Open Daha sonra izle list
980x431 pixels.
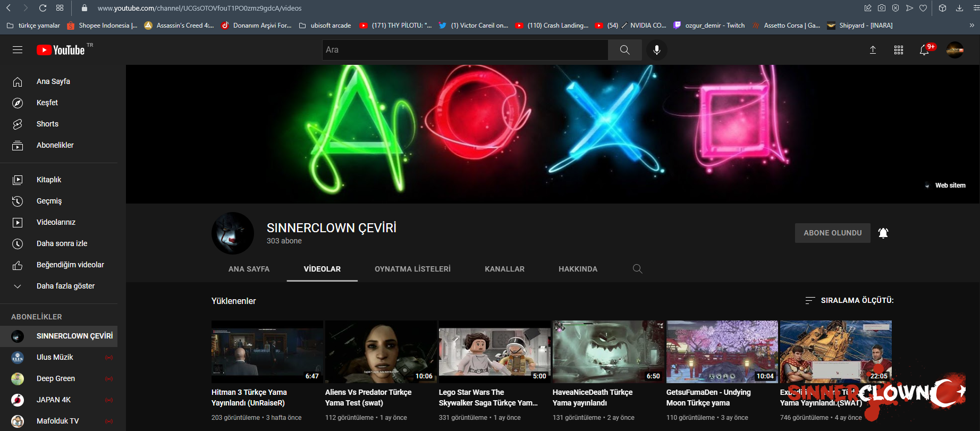(x=58, y=243)
